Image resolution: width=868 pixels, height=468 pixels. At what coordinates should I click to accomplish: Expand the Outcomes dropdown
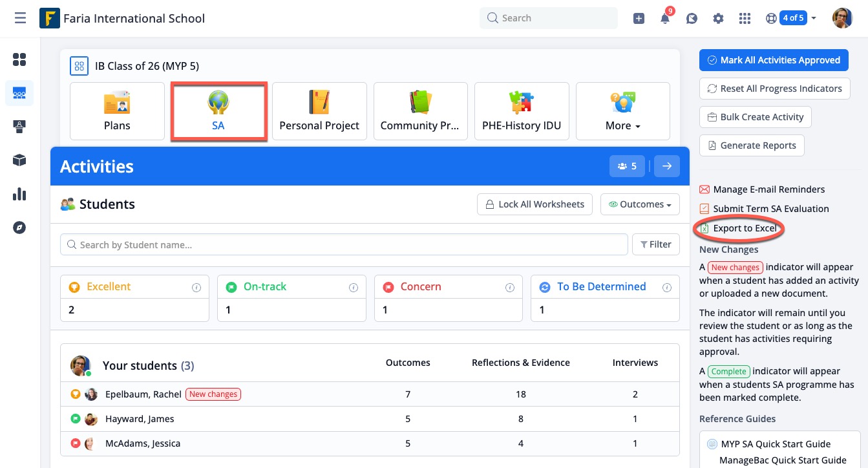640,204
